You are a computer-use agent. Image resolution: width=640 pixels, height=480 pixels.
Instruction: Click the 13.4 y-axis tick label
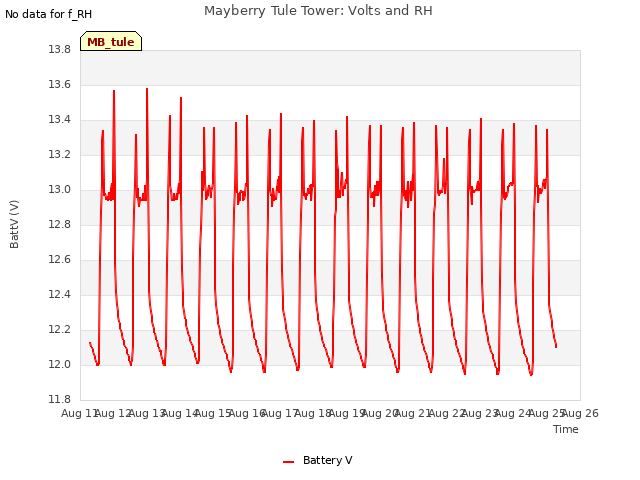60,120
